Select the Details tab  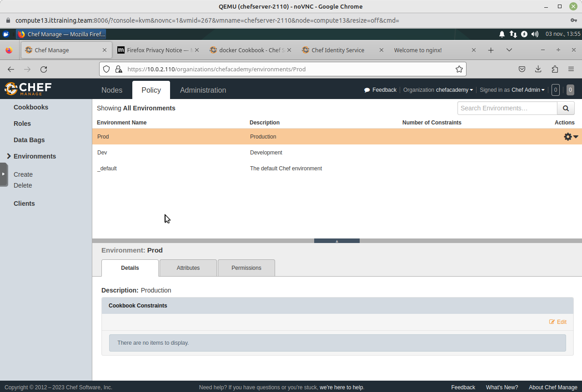[130, 268]
